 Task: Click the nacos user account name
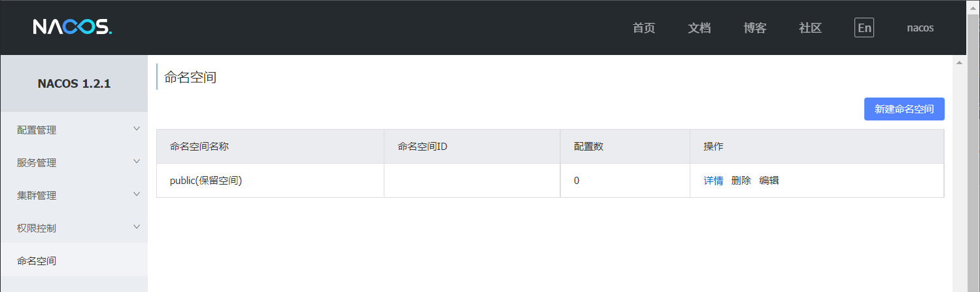tap(920, 28)
